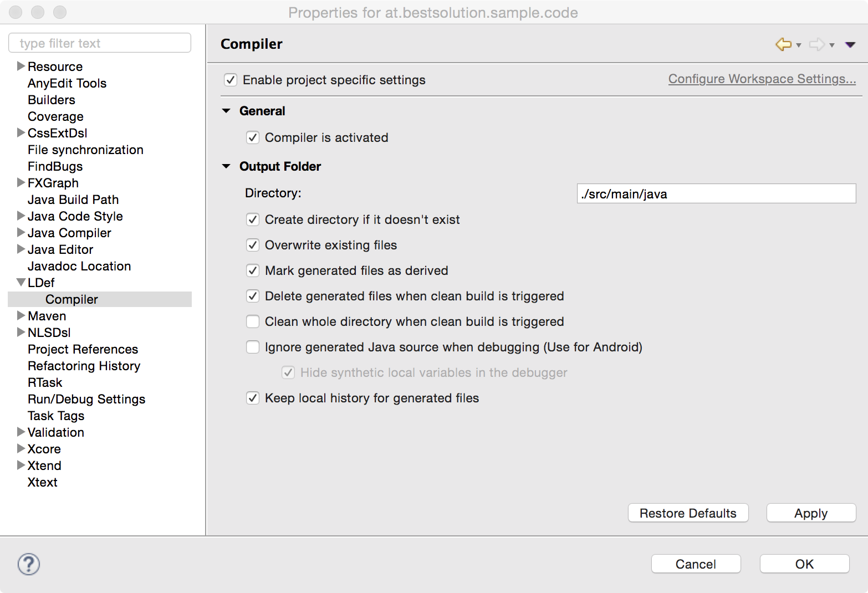Click the forward navigation arrow icon
868x593 pixels.
pos(816,44)
